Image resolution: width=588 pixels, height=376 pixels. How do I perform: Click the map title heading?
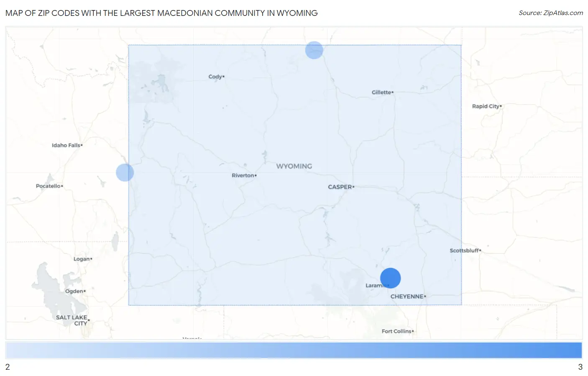pos(161,13)
